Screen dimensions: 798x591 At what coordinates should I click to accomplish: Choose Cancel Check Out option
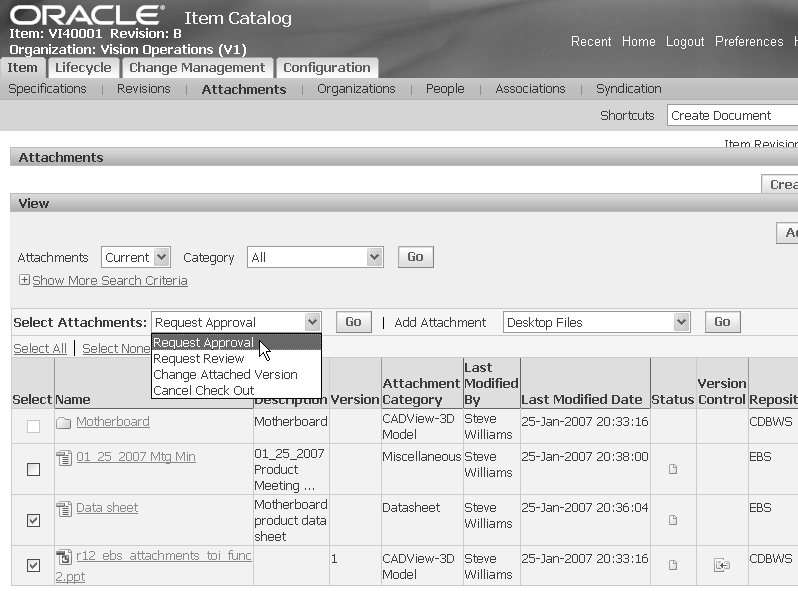237,390
